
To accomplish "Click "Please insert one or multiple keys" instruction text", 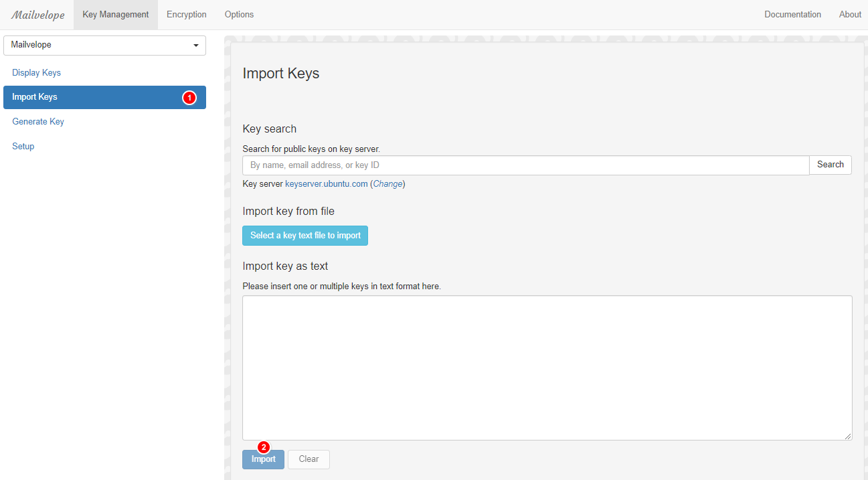I will [x=342, y=287].
